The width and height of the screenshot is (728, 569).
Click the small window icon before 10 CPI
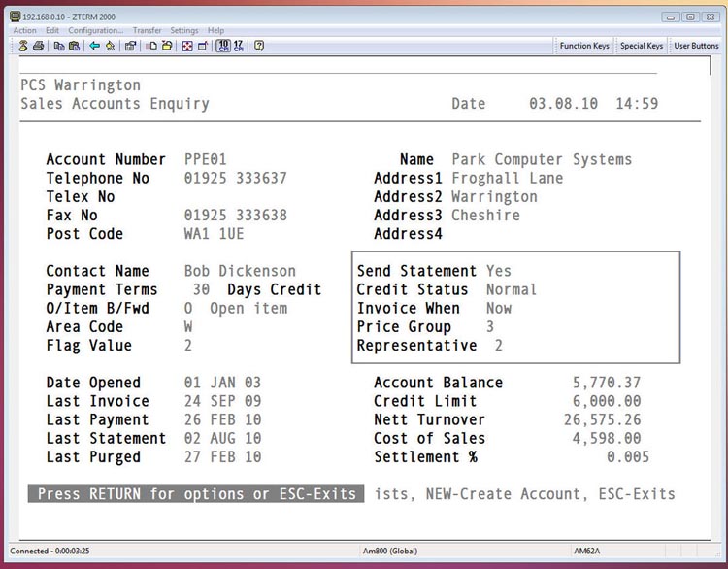tap(203, 46)
